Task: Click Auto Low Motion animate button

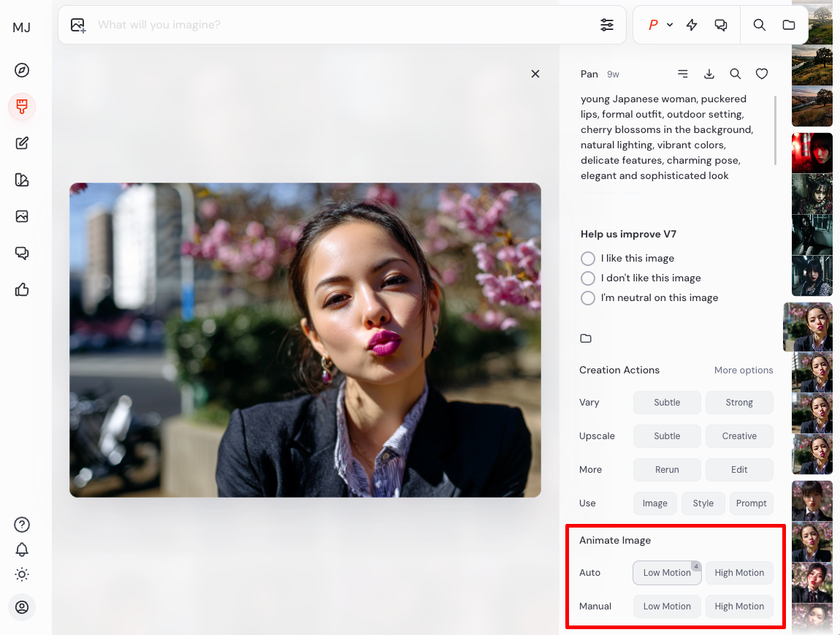Action: (x=666, y=573)
